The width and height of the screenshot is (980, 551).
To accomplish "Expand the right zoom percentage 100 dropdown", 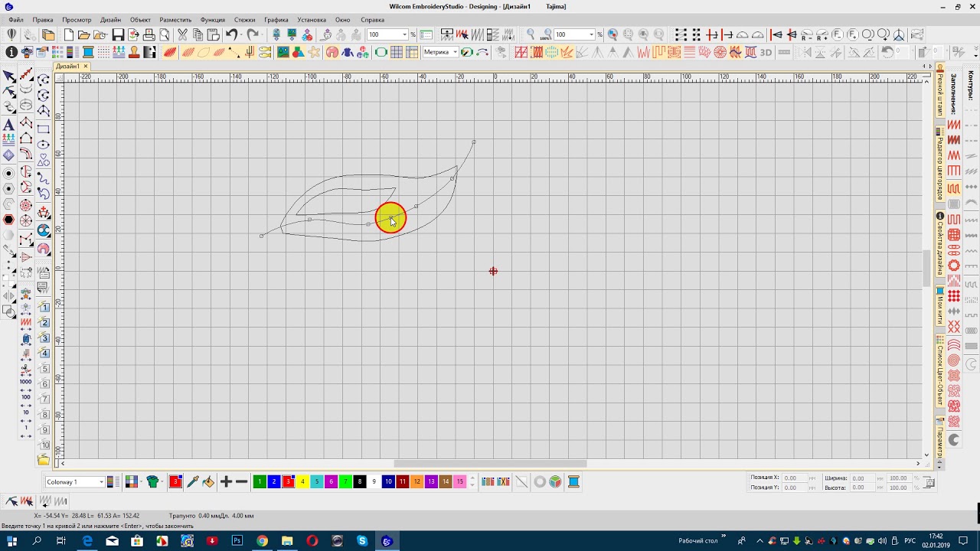I will pos(591,35).
